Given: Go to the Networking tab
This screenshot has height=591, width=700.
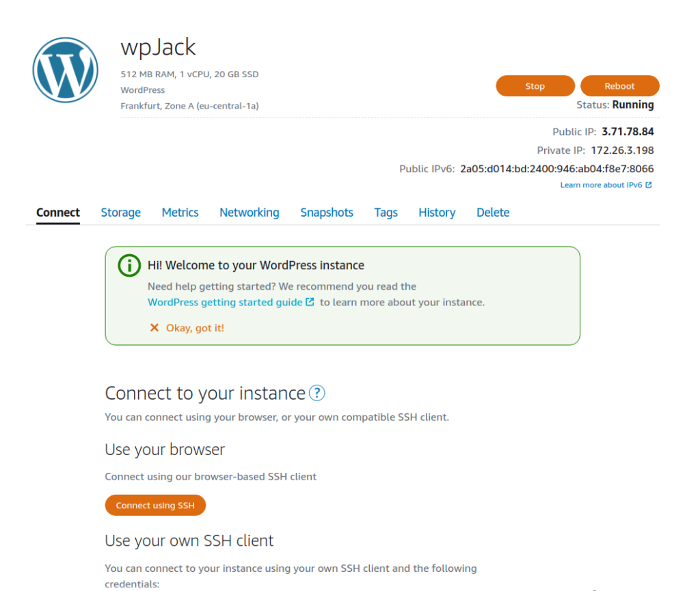Looking at the screenshot, I should click(249, 212).
